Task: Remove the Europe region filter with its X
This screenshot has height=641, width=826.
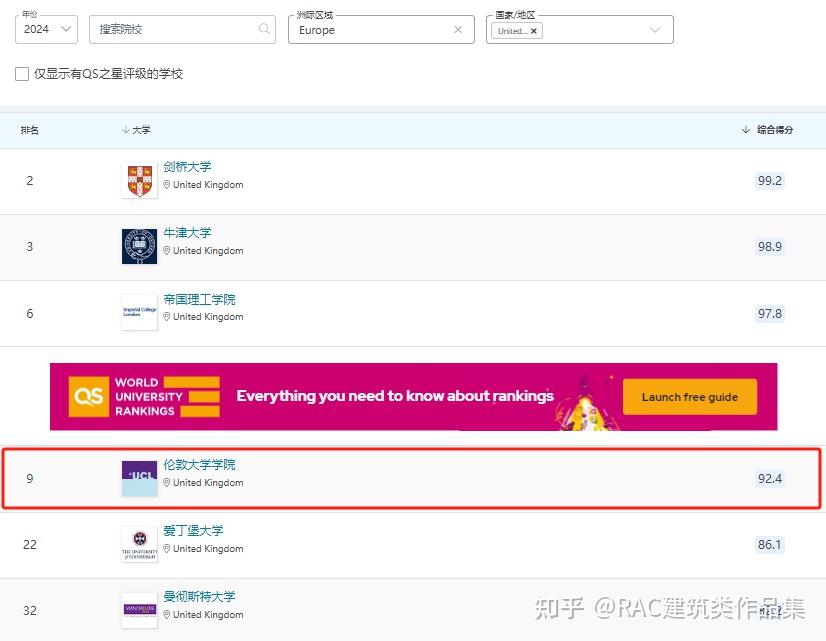Action: click(x=458, y=30)
